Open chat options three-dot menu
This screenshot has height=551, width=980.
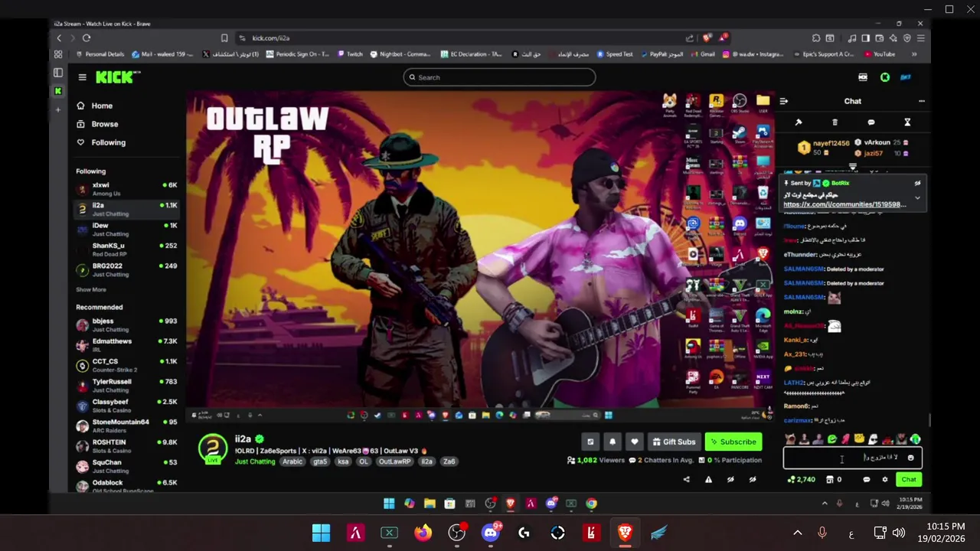(x=921, y=101)
